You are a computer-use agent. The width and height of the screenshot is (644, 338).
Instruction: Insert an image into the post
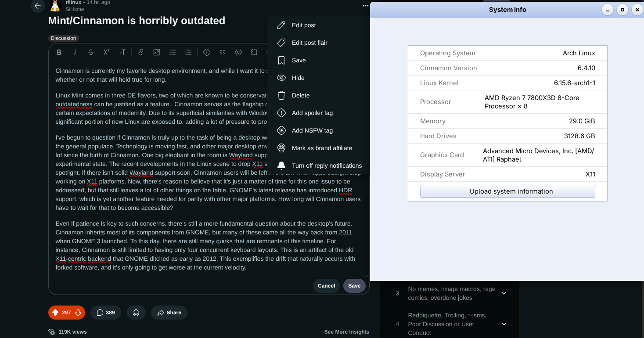[157, 52]
